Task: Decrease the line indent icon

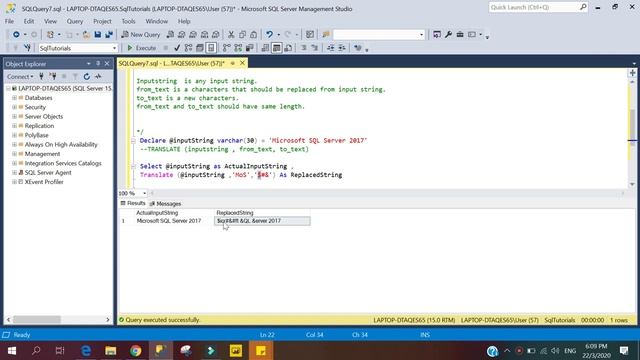Action: pos(331,48)
